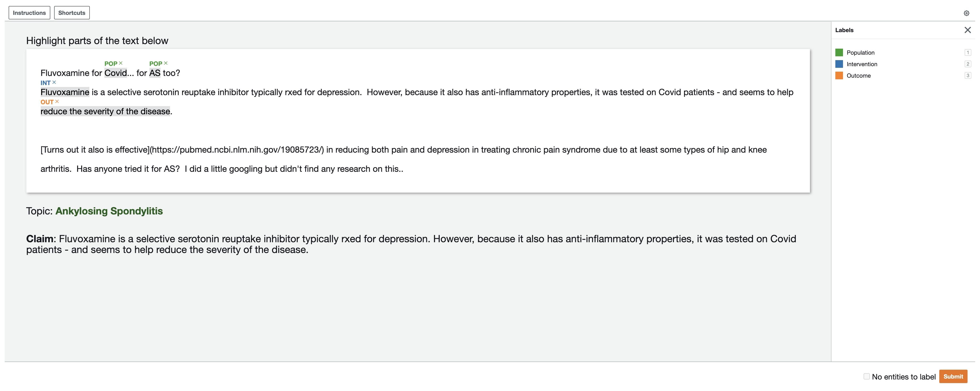Click the highlighted word Covid in title
This screenshot has width=980, height=391.
click(x=116, y=73)
